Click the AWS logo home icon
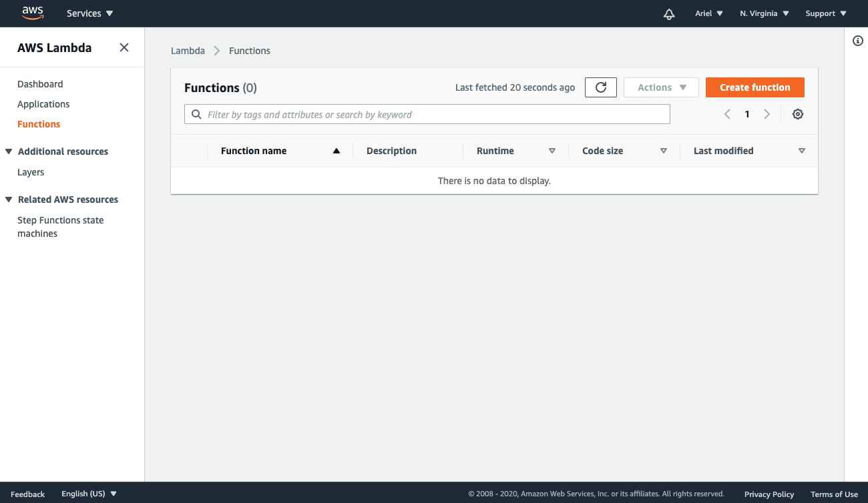The image size is (868, 503). point(33,13)
